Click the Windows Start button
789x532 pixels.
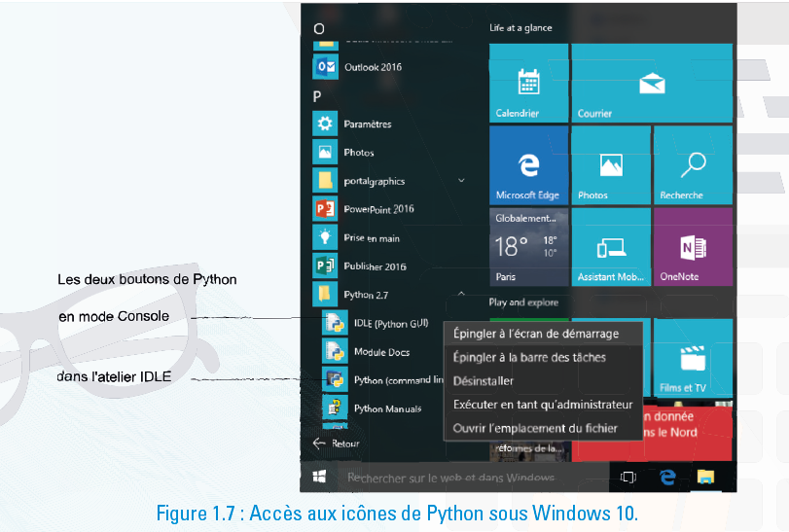[319, 477]
